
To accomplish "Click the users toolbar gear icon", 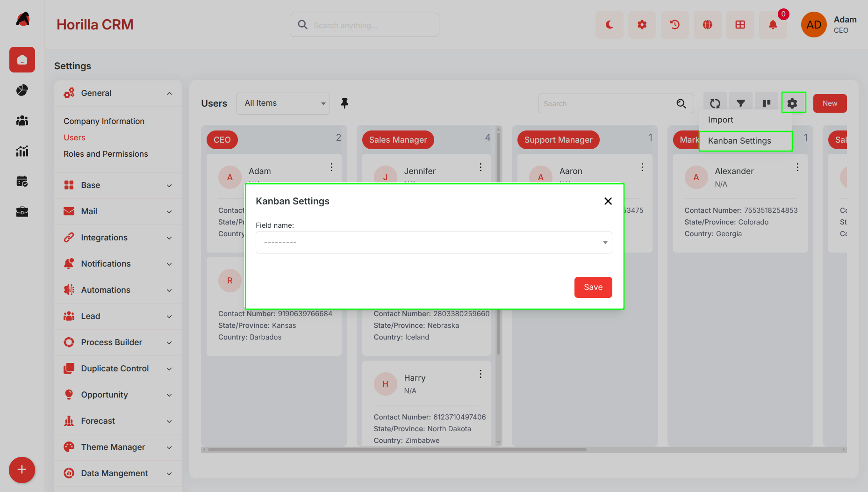I will (793, 103).
